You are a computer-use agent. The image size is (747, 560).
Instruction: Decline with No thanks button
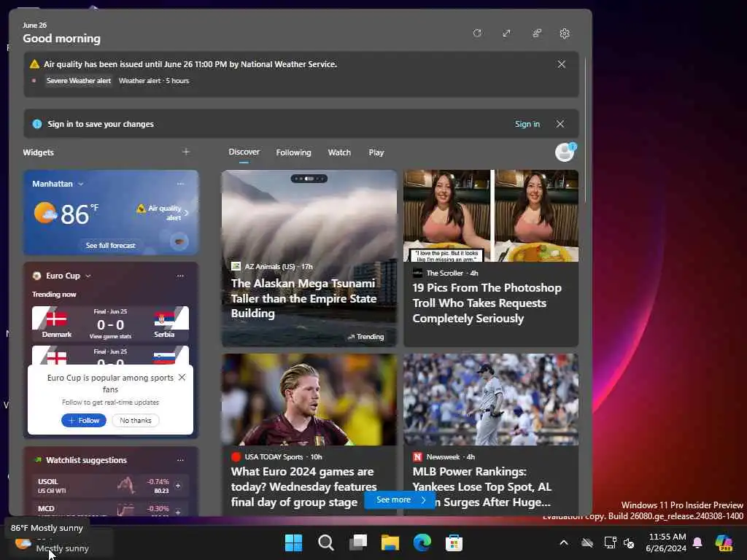[136, 421]
